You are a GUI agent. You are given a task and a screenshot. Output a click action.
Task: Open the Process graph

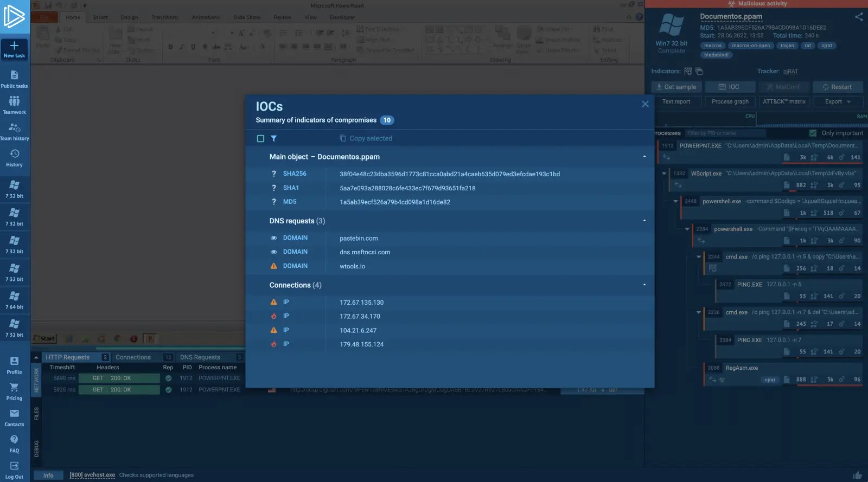click(x=730, y=101)
